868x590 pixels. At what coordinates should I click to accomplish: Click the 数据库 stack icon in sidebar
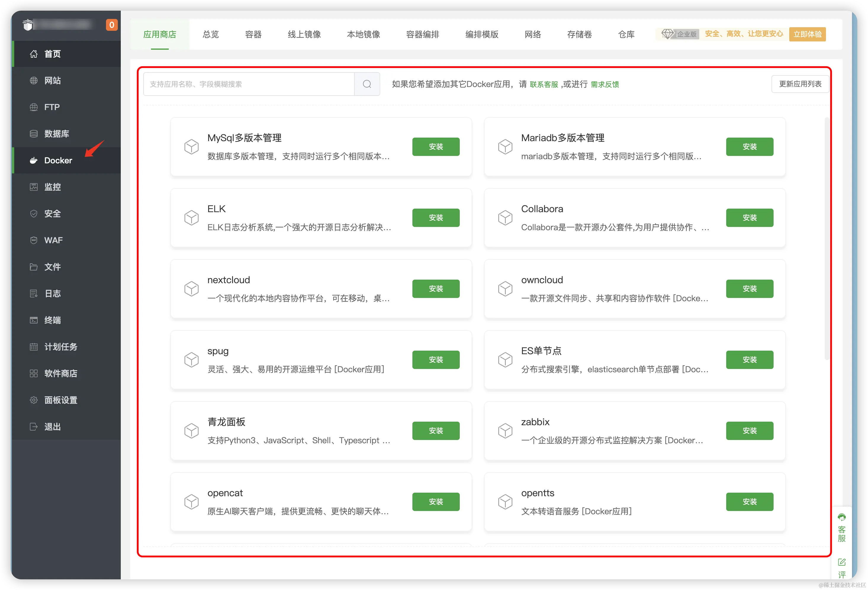coord(34,134)
